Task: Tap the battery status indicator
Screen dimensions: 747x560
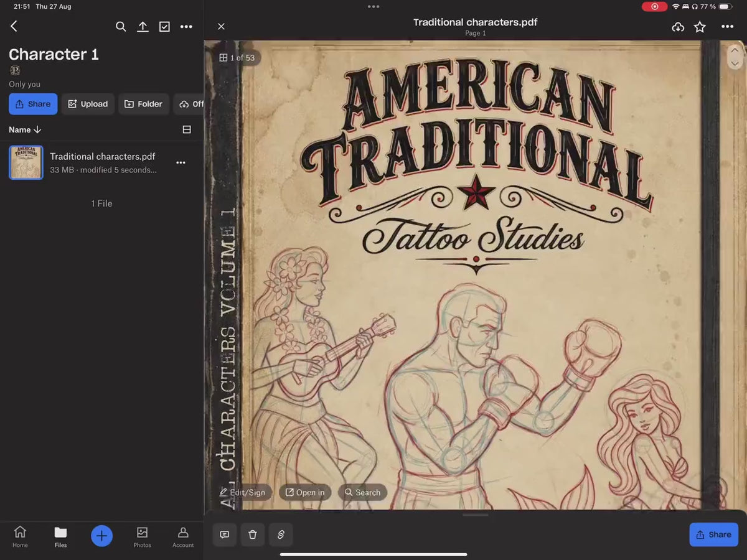Action: (x=726, y=6)
